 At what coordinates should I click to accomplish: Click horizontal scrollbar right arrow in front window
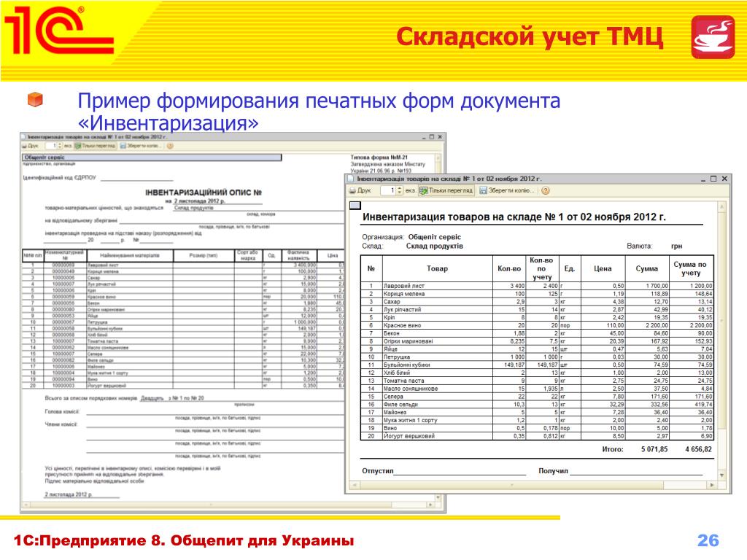[x=712, y=485]
